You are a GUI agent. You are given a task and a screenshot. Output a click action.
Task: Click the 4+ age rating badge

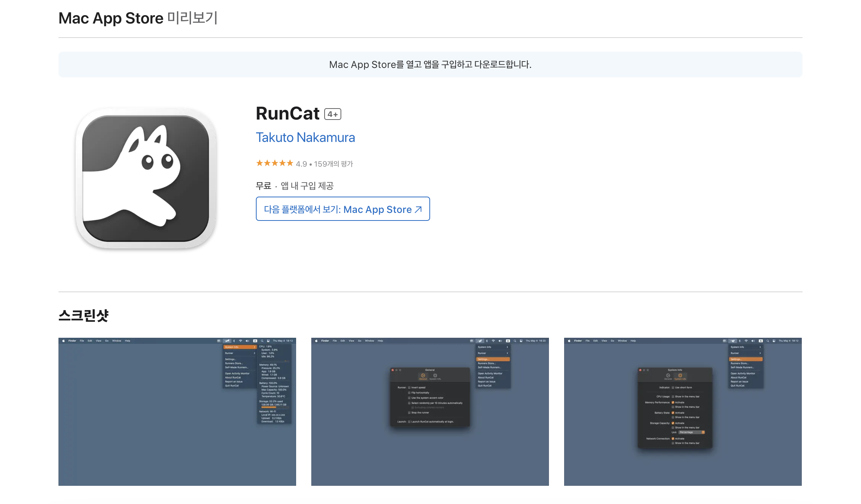(333, 114)
